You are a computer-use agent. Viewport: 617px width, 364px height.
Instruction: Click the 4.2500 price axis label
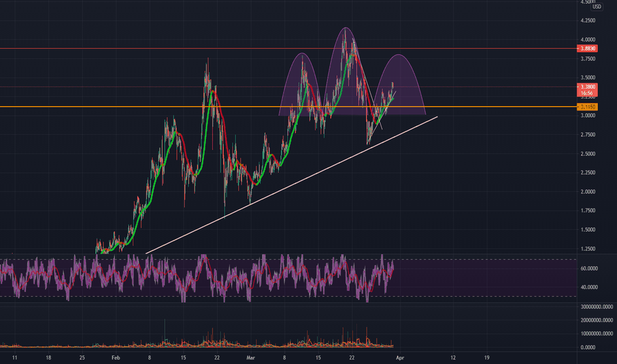587,21
